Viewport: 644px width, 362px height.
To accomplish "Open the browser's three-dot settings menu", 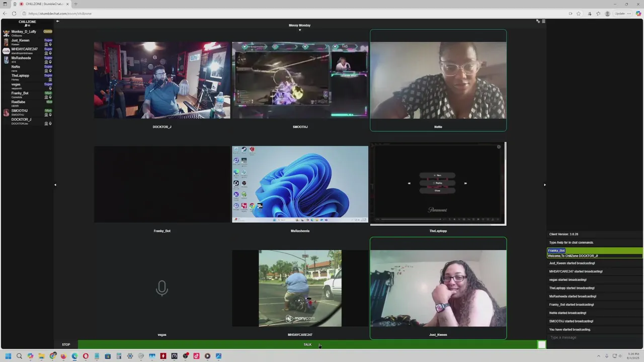I will (628, 14).
